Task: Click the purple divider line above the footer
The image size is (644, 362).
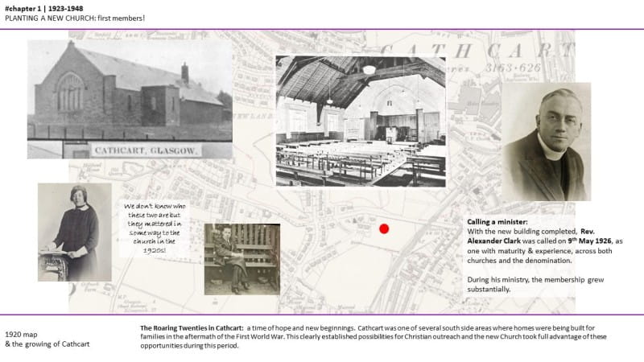Action: coord(322,315)
